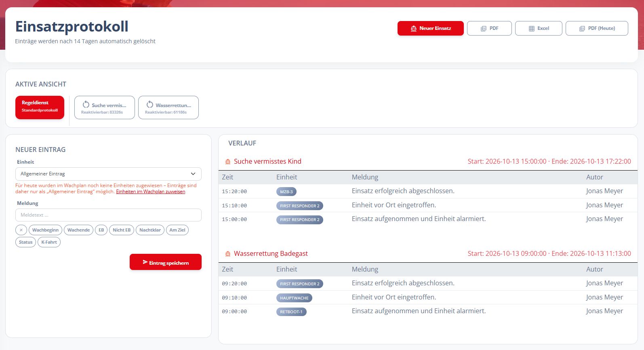Click the siren icon beside Wasserrettung Badegast
The width and height of the screenshot is (644, 350).
(228, 254)
